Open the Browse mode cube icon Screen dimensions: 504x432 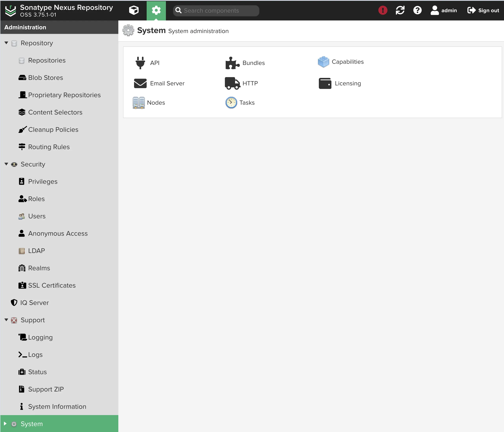pos(134,10)
